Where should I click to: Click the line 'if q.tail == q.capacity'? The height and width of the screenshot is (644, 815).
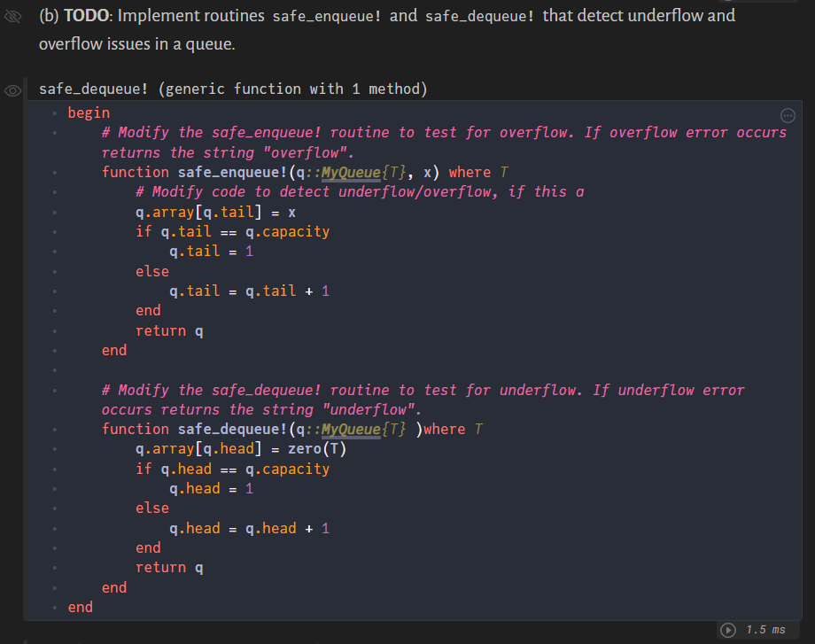click(x=232, y=232)
